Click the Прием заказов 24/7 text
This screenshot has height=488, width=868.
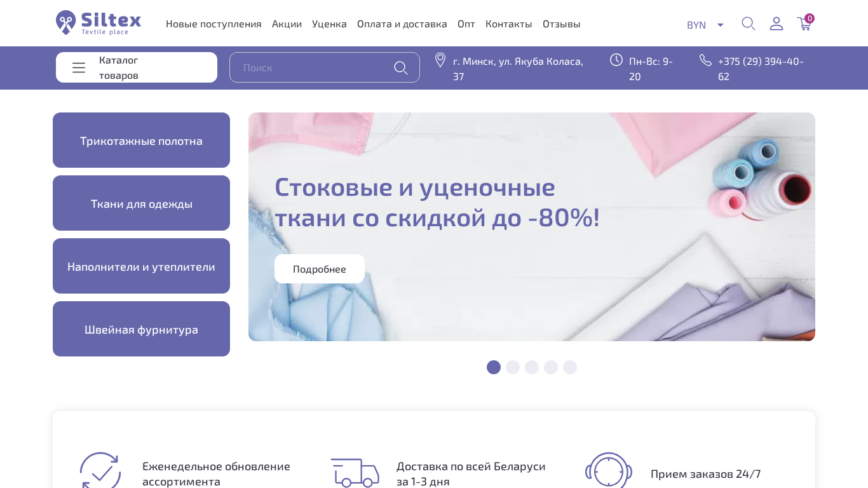pyautogui.click(x=705, y=473)
